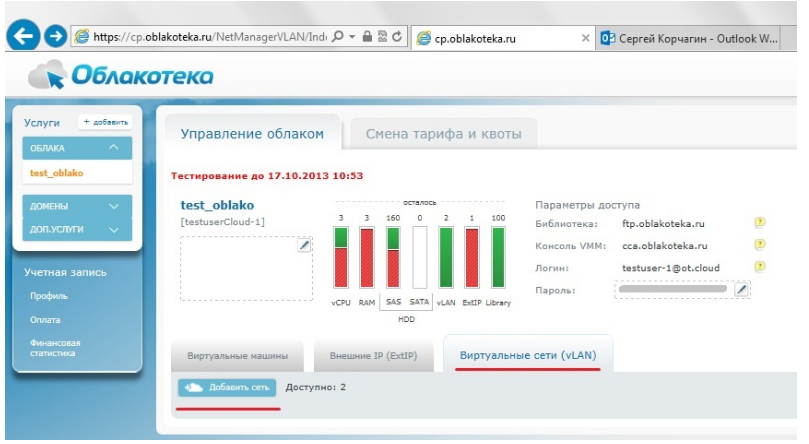Screen dimensions: 809x444
Task: Click the testing expiry notice text
Action: pyautogui.click(x=267, y=176)
